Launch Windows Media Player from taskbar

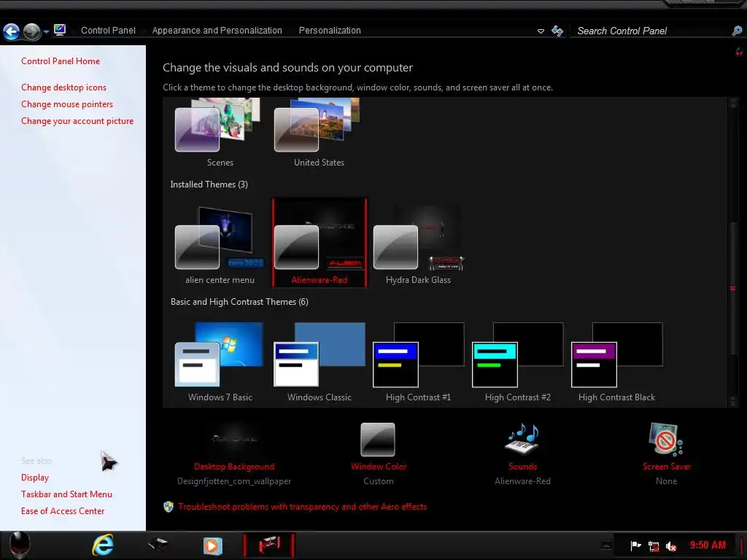[x=212, y=545]
